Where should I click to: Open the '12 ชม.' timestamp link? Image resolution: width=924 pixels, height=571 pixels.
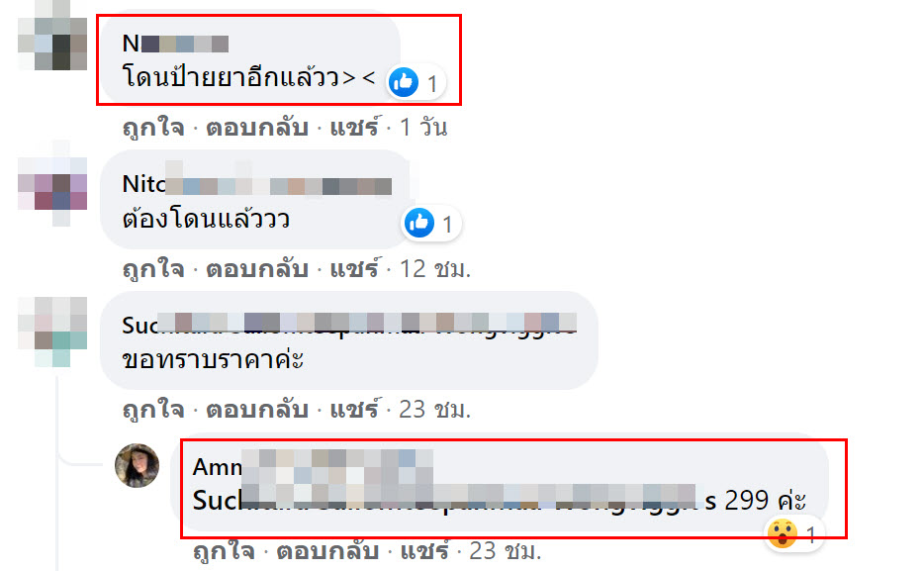[435, 269]
